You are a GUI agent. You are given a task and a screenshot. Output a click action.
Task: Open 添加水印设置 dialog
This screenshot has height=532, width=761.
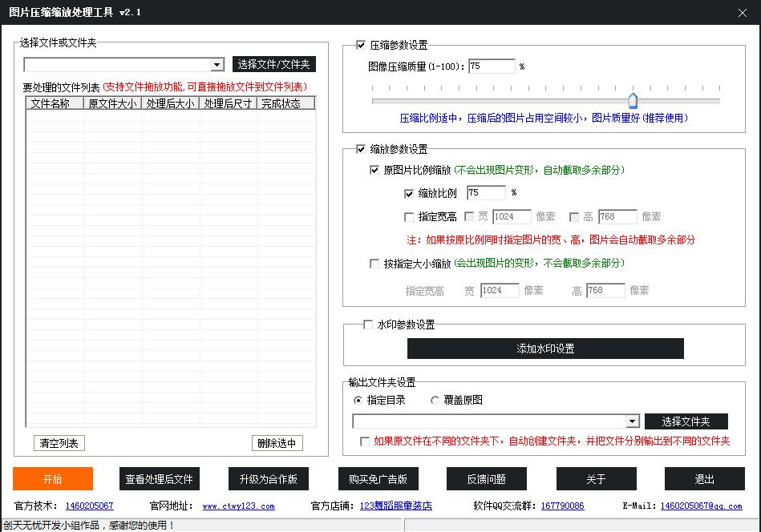point(545,349)
